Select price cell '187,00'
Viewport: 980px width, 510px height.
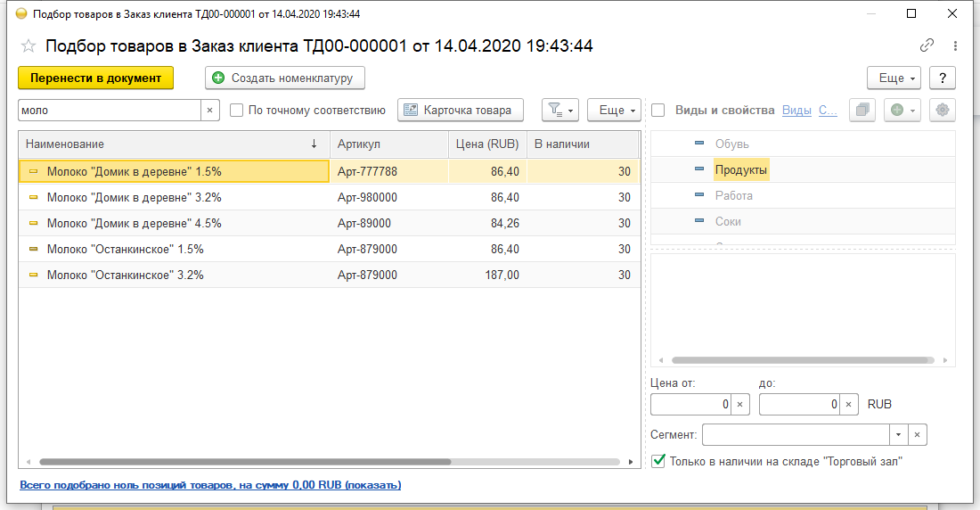click(x=487, y=275)
